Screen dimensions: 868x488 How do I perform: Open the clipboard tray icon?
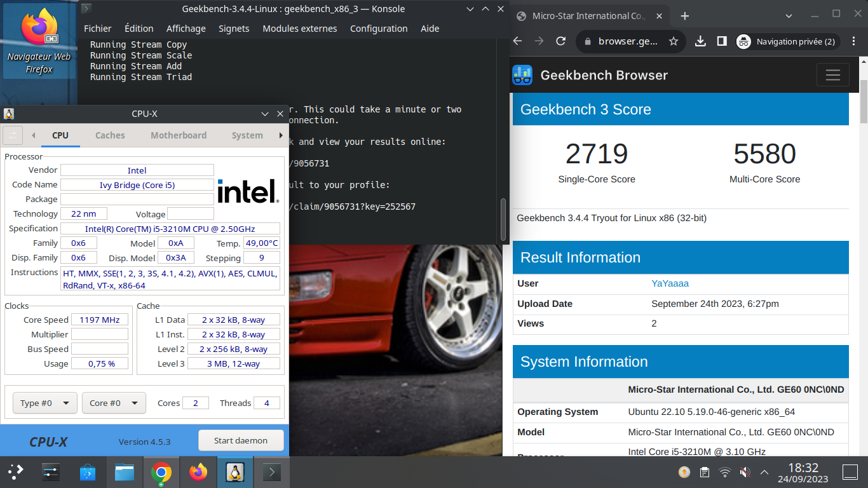[x=705, y=472]
